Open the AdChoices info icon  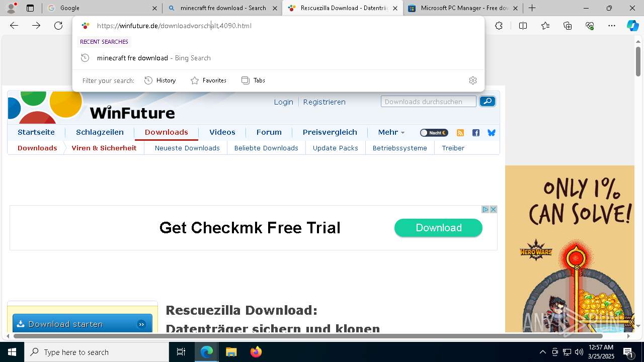pos(486,209)
